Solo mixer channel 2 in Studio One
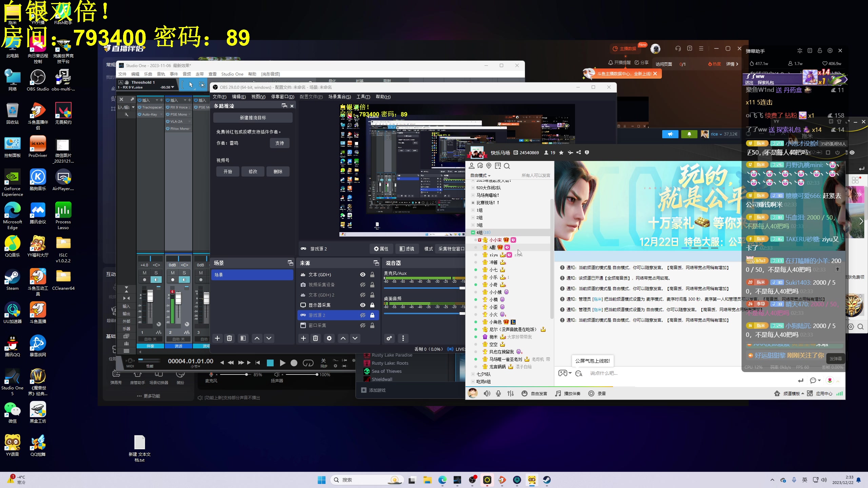868x488 pixels. [184, 273]
